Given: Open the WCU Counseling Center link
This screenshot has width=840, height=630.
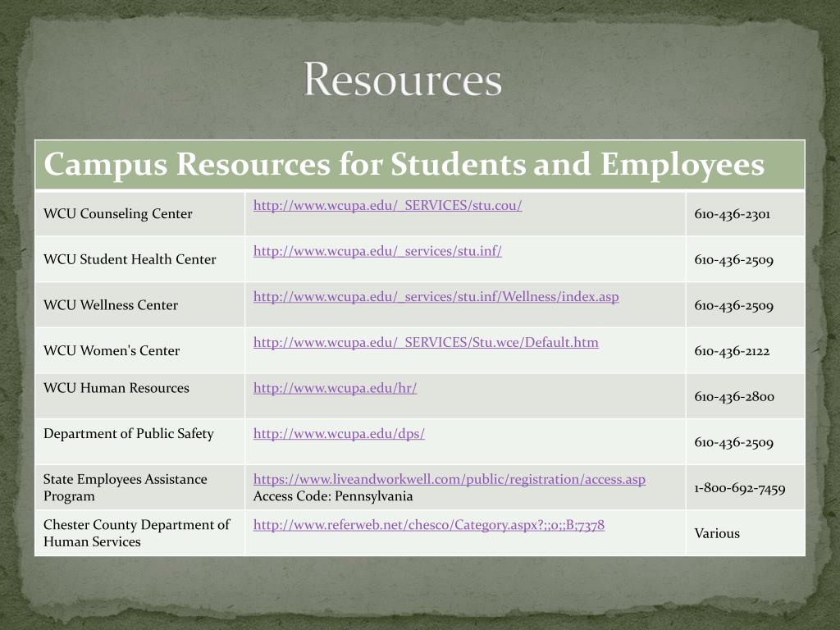Looking at the screenshot, I should click(x=387, y=206).
